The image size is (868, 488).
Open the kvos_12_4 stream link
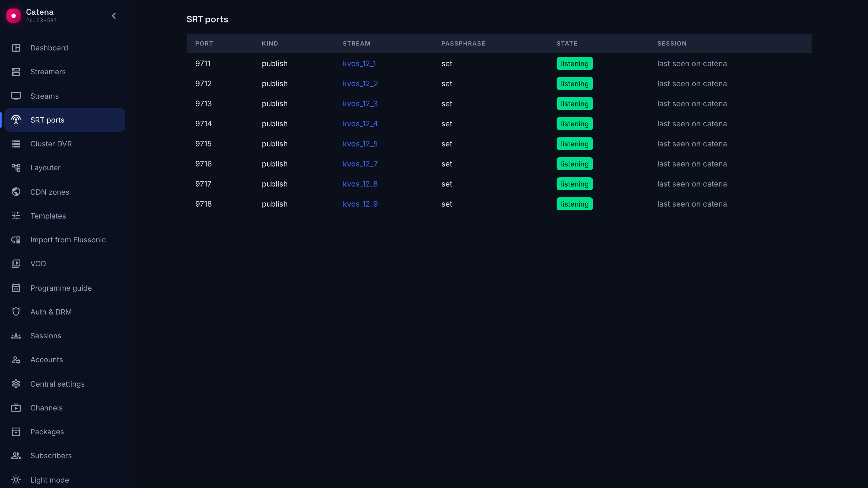[x=360, y=124]
